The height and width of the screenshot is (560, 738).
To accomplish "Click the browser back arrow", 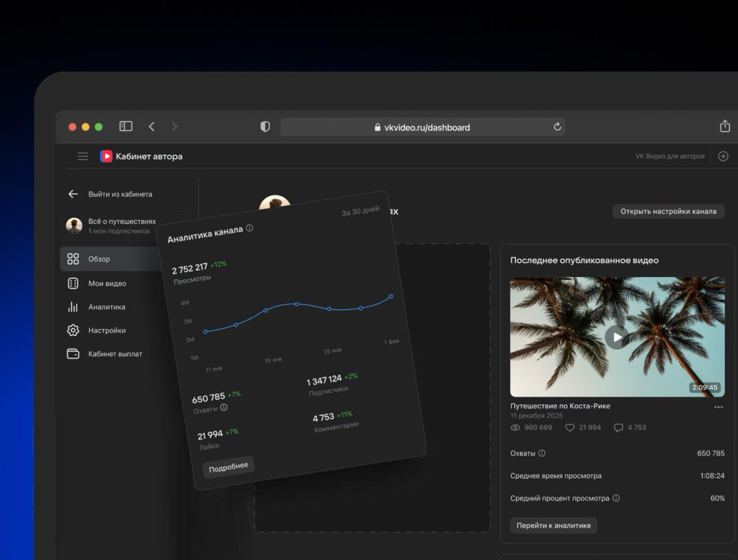I will (x=152, y=127).
